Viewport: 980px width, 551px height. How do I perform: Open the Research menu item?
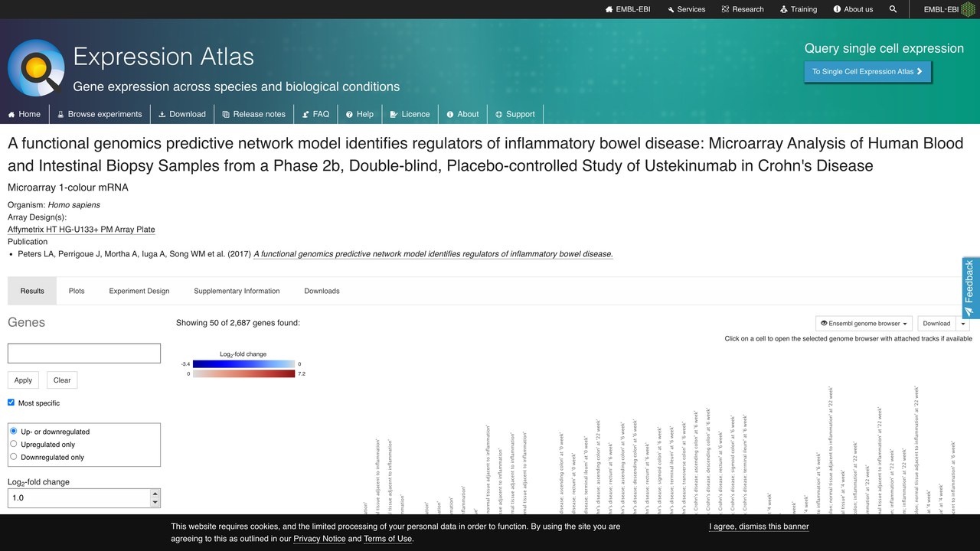(x=743, y=9)
